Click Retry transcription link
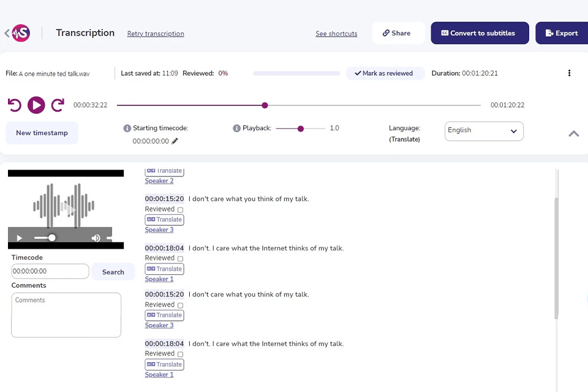588x392 pixels. click(x=156, y=34)
